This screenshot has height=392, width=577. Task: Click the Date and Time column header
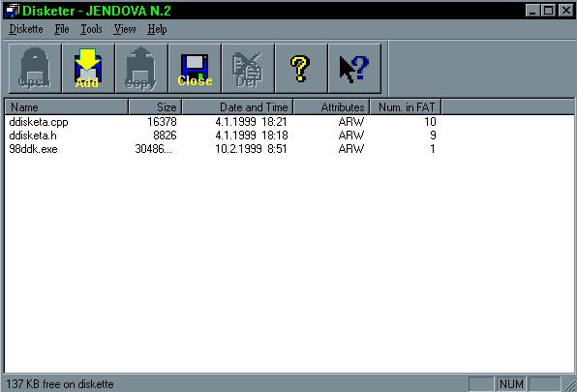[237, 107]
